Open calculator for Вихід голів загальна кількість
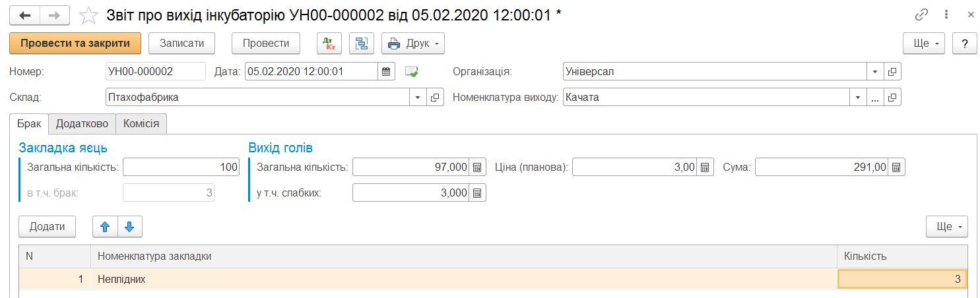980x298 pixels. pos(478,167)
